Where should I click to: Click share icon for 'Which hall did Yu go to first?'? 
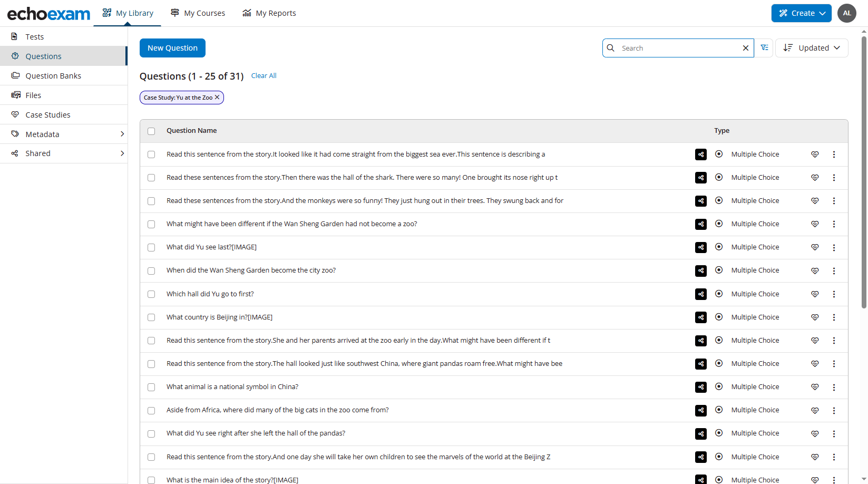700,294
